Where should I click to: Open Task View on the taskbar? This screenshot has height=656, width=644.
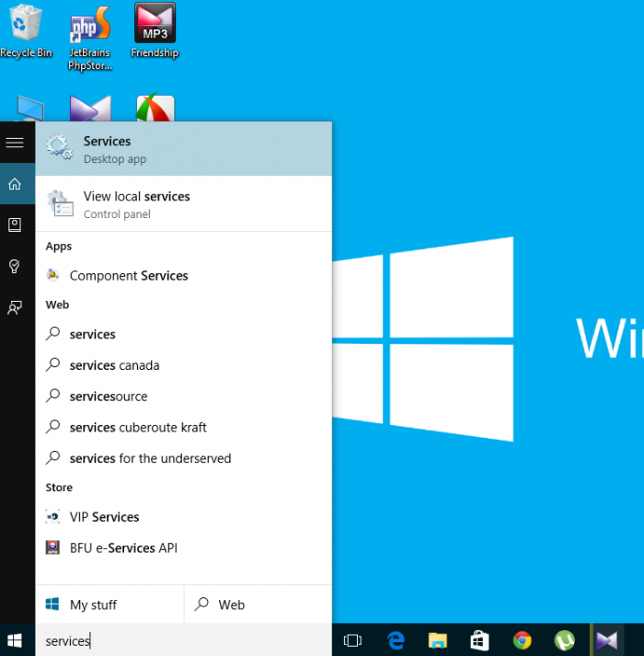351,640
